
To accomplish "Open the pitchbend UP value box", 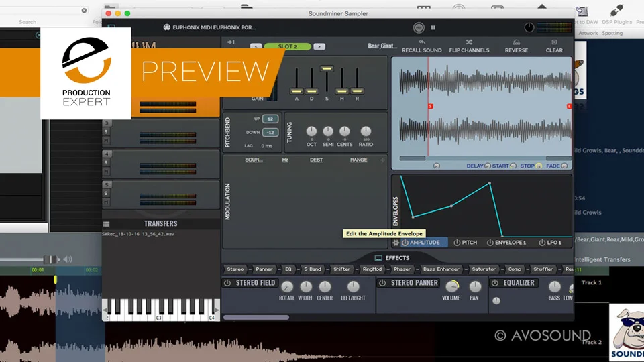I will (x=270, y=119).
